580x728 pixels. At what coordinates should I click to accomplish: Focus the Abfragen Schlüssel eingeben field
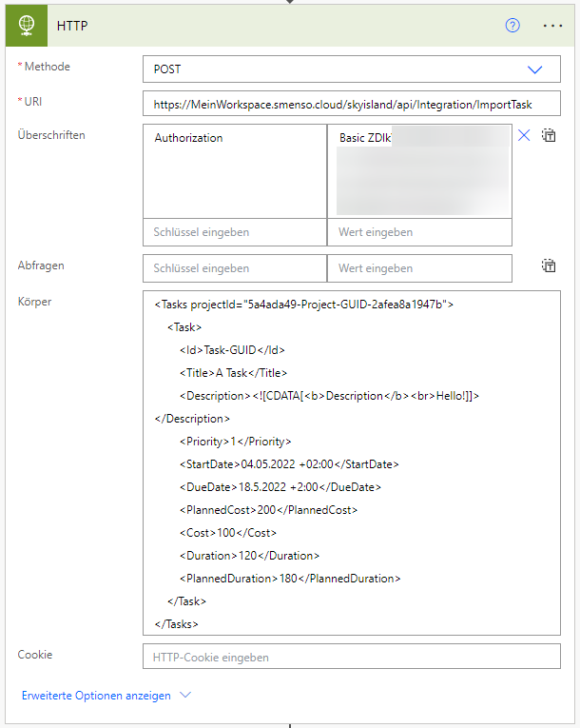[234, 268]
